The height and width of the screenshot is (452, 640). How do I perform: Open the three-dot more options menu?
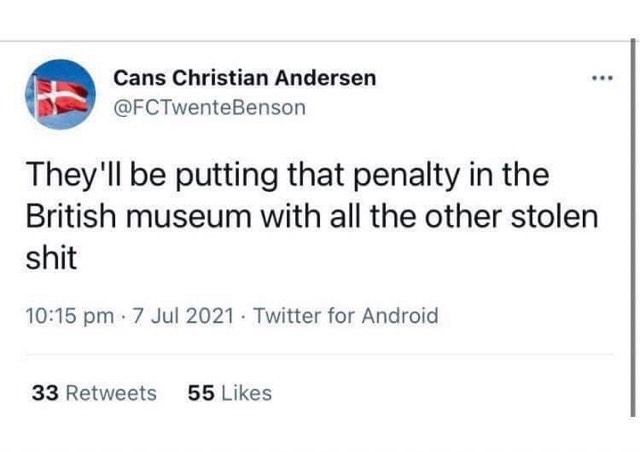click(x=602, y=78)
